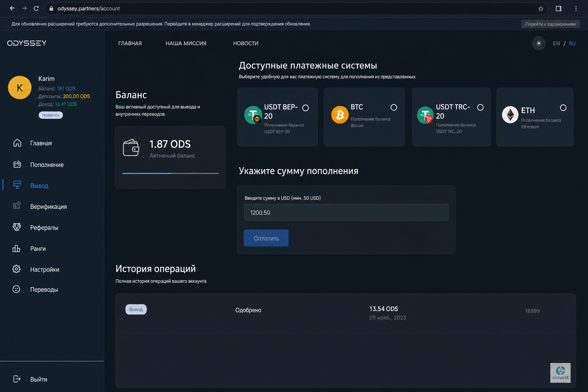The height and width of the screenshot is (392, 588).
Task: Select the BTC radio button
Action: [x=394, y=108]
